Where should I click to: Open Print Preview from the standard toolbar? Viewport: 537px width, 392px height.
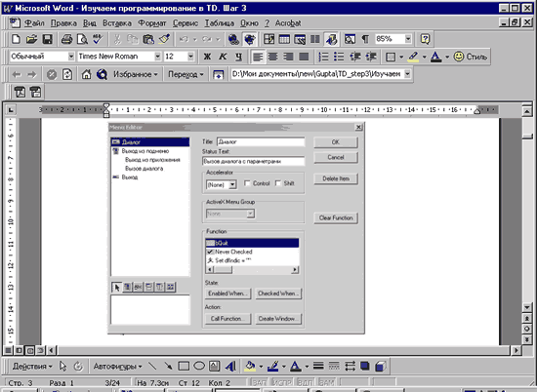pyautogui.click(x=82, y=39)
